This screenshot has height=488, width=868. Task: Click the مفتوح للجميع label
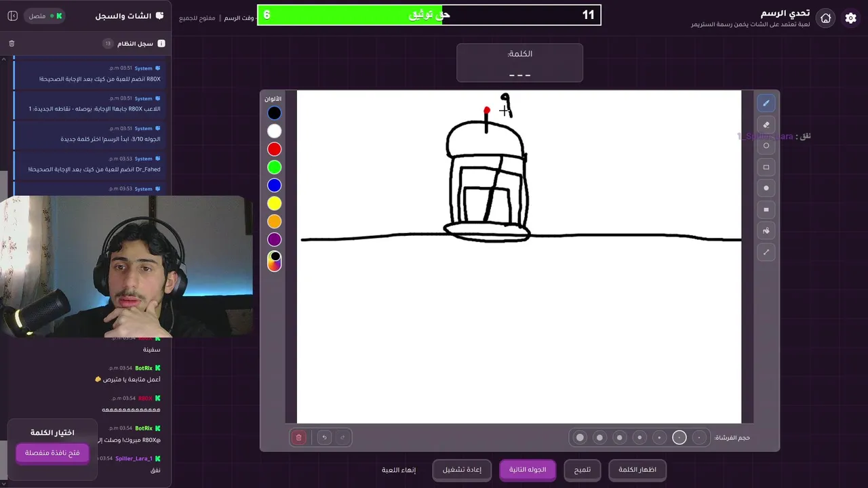197,18
